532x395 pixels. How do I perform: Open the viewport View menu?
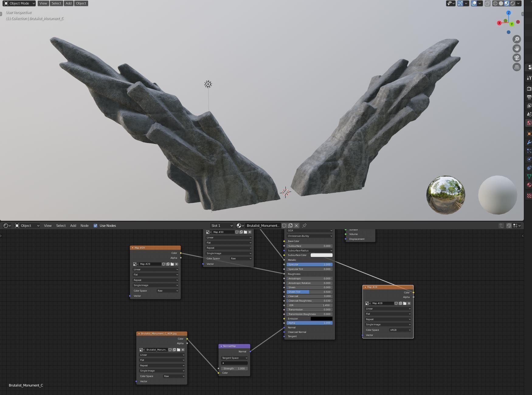(x=43, y=3)
